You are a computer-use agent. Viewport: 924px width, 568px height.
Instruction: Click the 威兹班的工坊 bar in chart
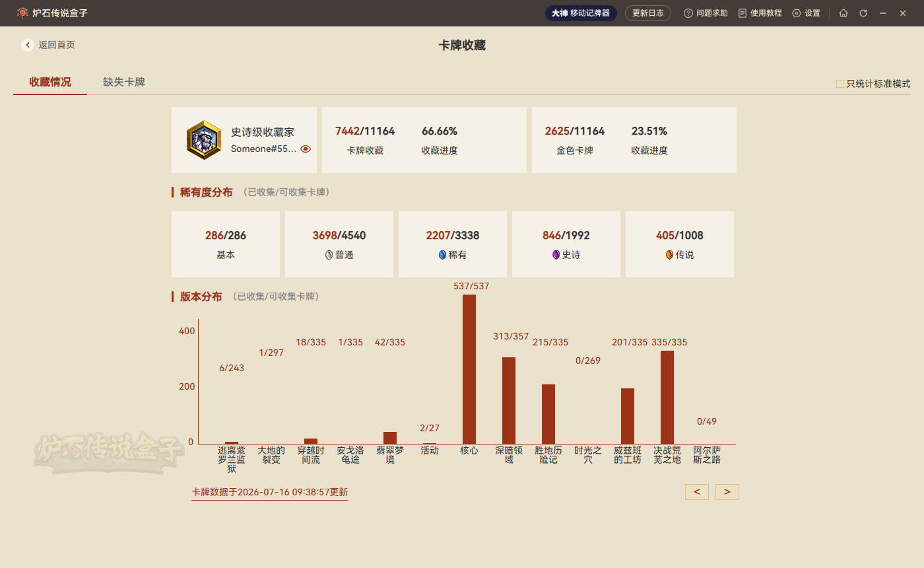pyautogui.click(x=628, y=416)
